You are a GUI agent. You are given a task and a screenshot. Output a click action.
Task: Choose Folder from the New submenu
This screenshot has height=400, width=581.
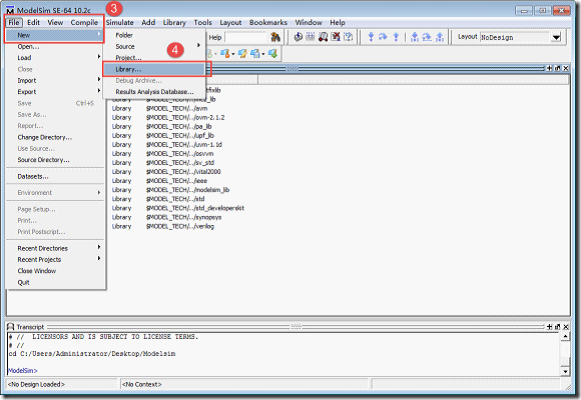tap(154, 35)
